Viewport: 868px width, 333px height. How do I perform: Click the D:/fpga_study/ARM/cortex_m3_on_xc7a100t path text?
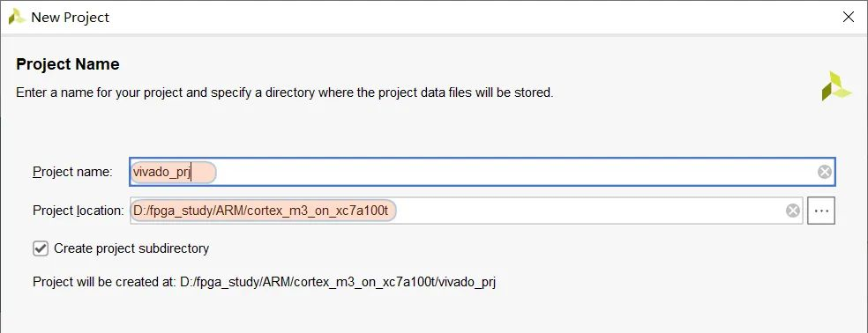point(264,211)
